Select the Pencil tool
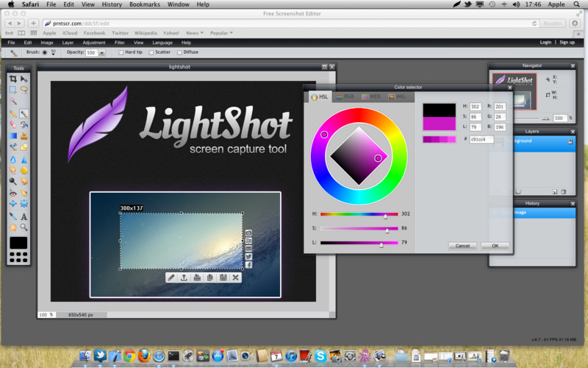Screen dimensions: 588x368 pyautogui.click(x=13, y=113)
